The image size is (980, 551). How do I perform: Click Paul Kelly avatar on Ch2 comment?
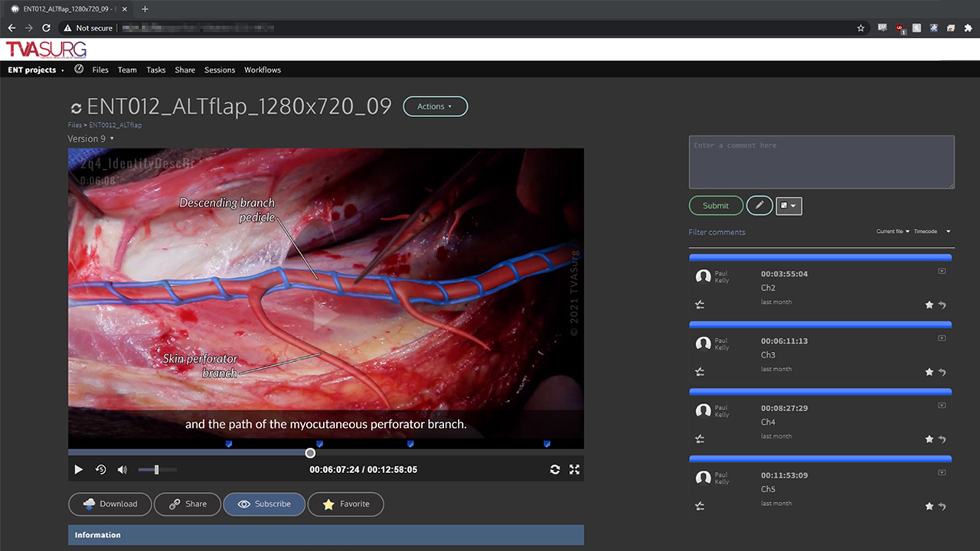(703, 277)
